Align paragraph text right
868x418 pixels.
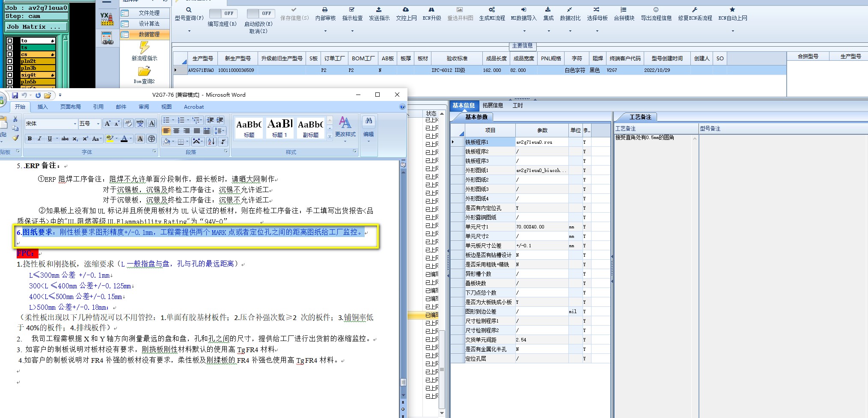186,131
